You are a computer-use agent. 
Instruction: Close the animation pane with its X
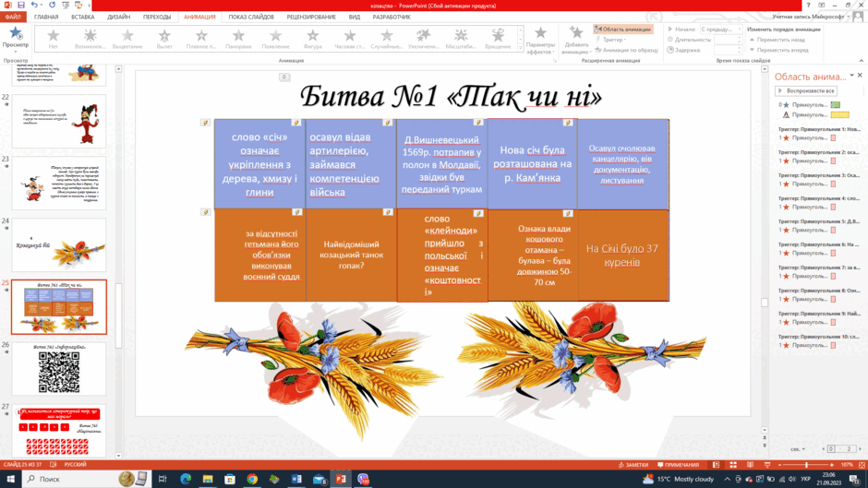(860, 76)
